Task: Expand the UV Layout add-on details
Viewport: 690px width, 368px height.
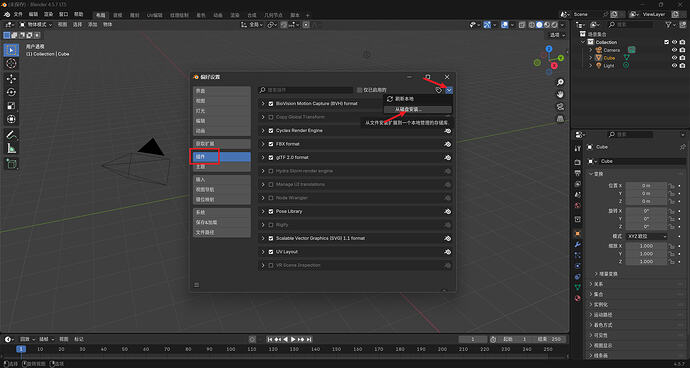Action: pos(263,252)
